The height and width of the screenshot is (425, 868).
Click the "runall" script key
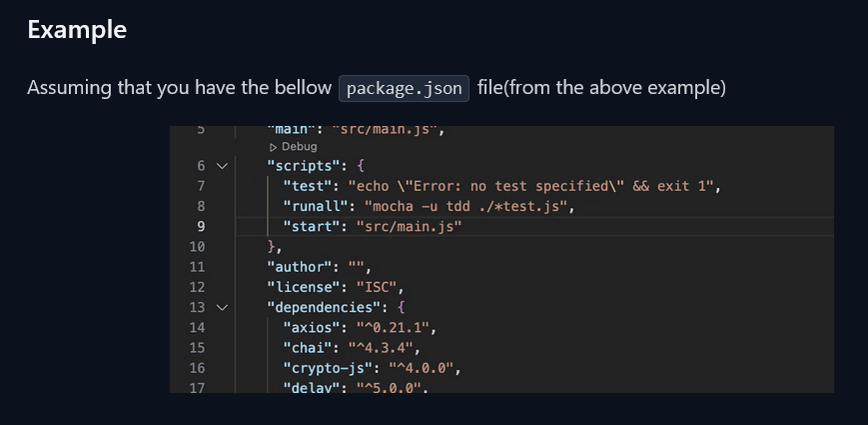point(314,206)
